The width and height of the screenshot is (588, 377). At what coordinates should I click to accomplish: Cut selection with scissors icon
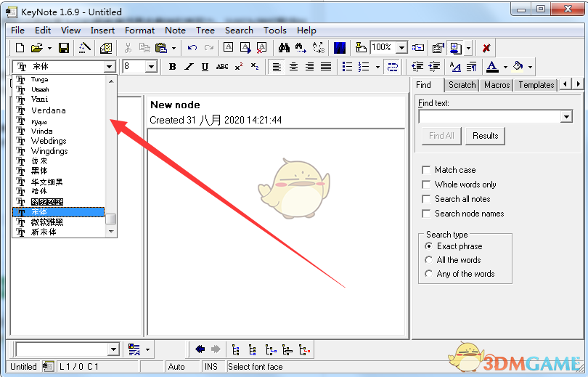click(x=128, y=48)
